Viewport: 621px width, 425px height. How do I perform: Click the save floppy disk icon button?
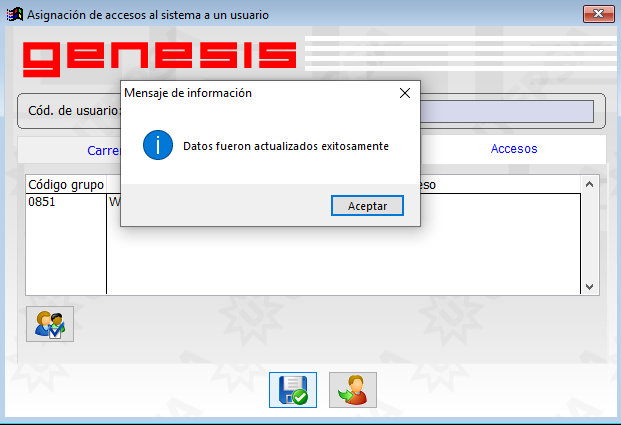tap(293, 390)
